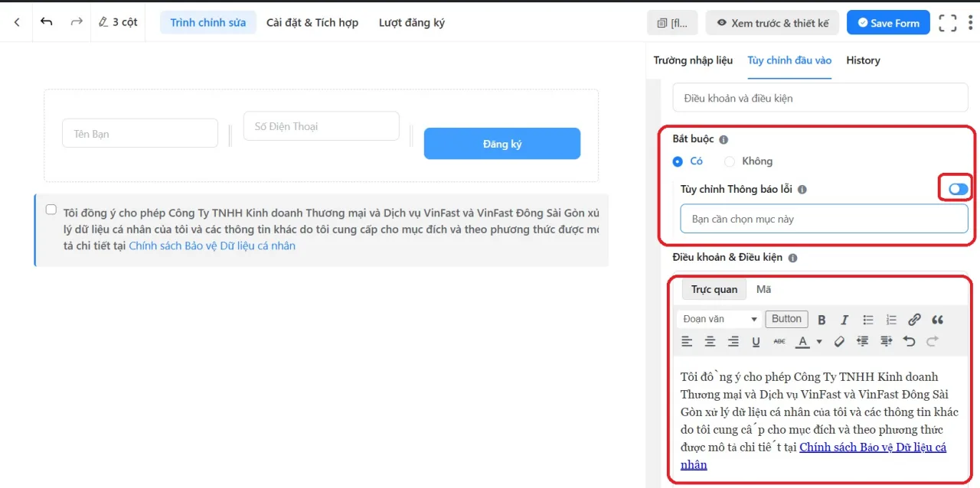The image size is (980, 488).
Task: Select the Không radio option
Action: tap(730, 161)
